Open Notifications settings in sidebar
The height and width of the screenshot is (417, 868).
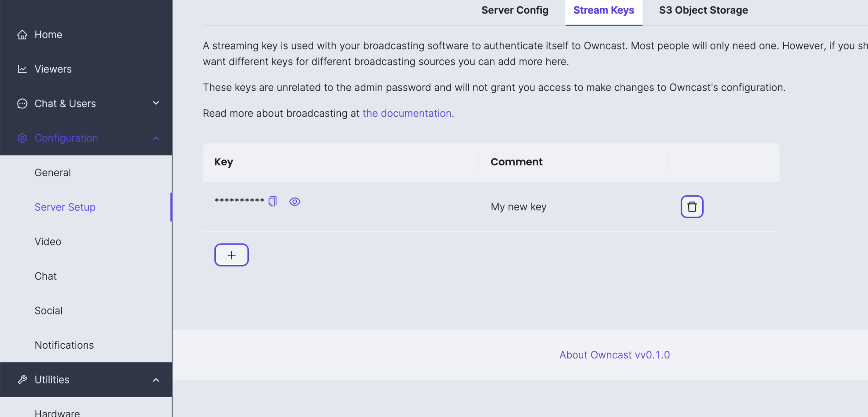[x=64, y=345]
